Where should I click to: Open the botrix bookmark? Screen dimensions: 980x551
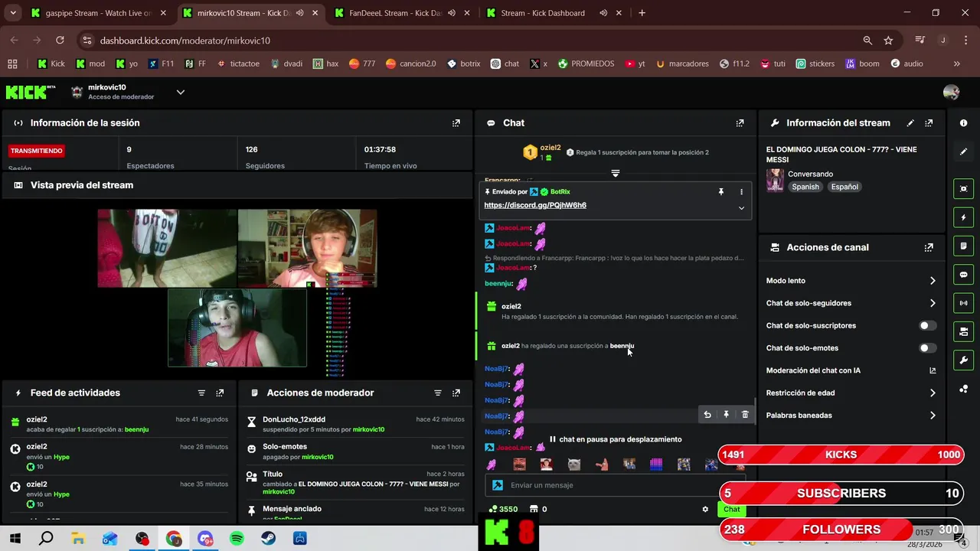[463, 64]
